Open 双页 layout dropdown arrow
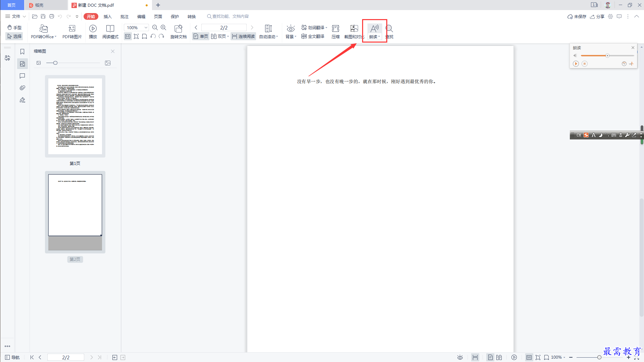 click(228, 36)
